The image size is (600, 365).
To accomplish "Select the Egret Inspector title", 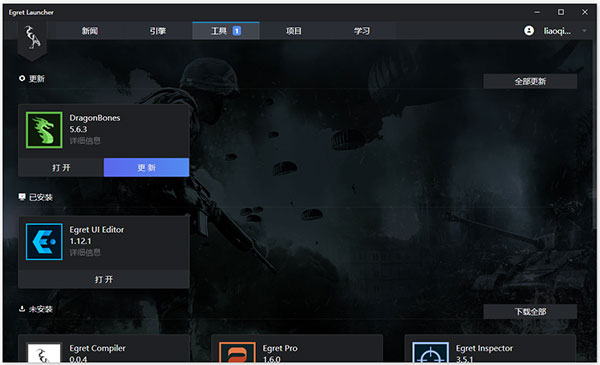I will [484, 348].
